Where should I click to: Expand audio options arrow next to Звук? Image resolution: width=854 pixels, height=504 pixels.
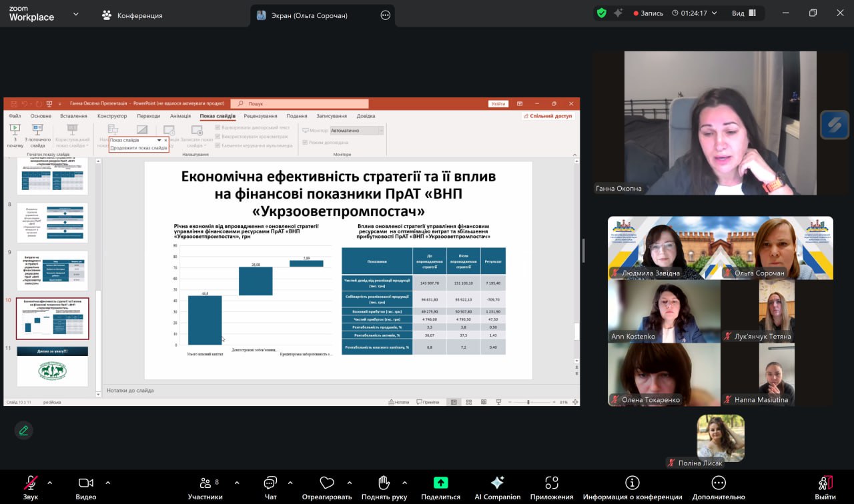(x=49, y=483)
